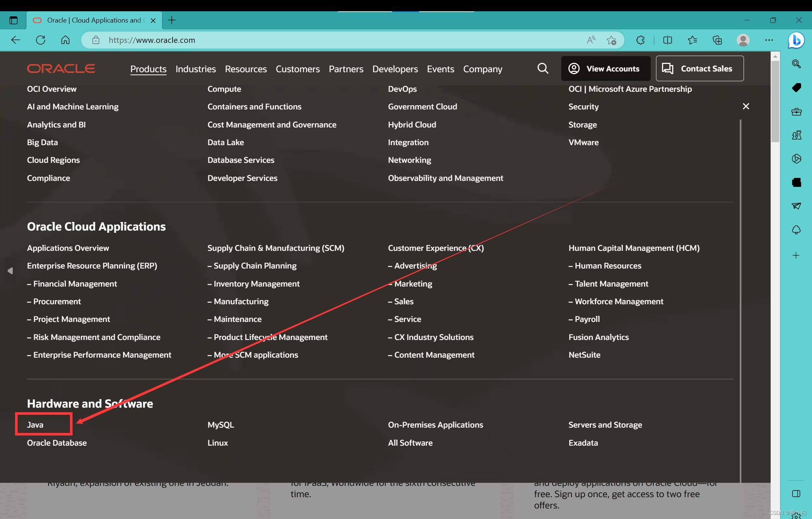Open Tab actions menu icon
Viewport: 812px width, 519px height.
(x=14, y=20)
